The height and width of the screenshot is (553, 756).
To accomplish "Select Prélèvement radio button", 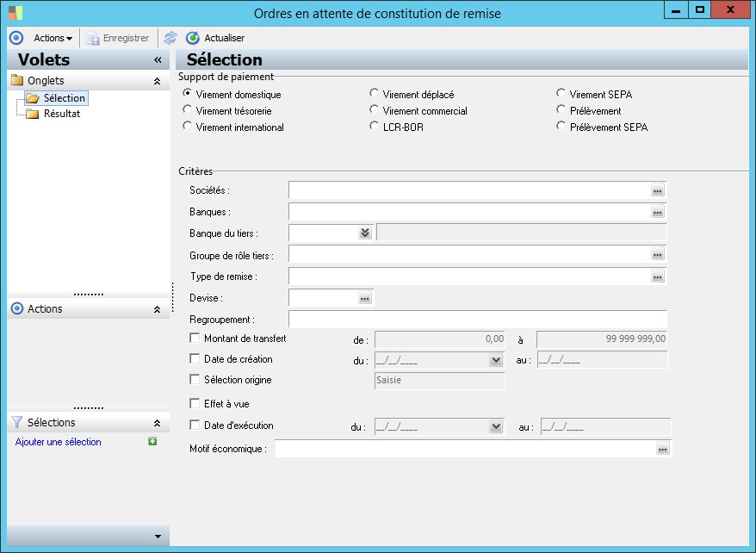I will pos(561,109).
